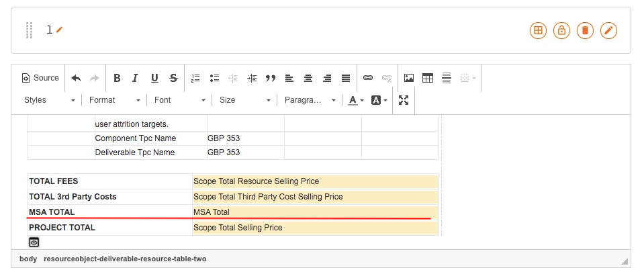644x268 pixels.
Task: Apply block quote formatting
Action: click(x=271, y=78)
